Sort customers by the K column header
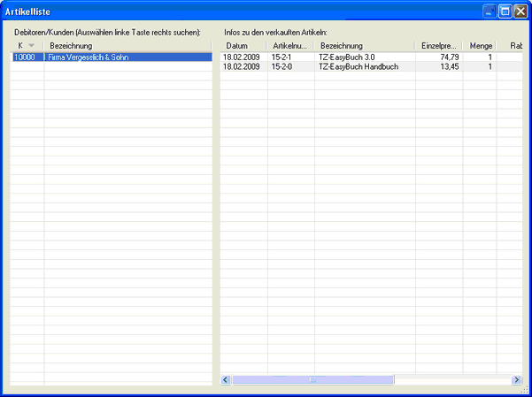 click(x=27, y=46)
